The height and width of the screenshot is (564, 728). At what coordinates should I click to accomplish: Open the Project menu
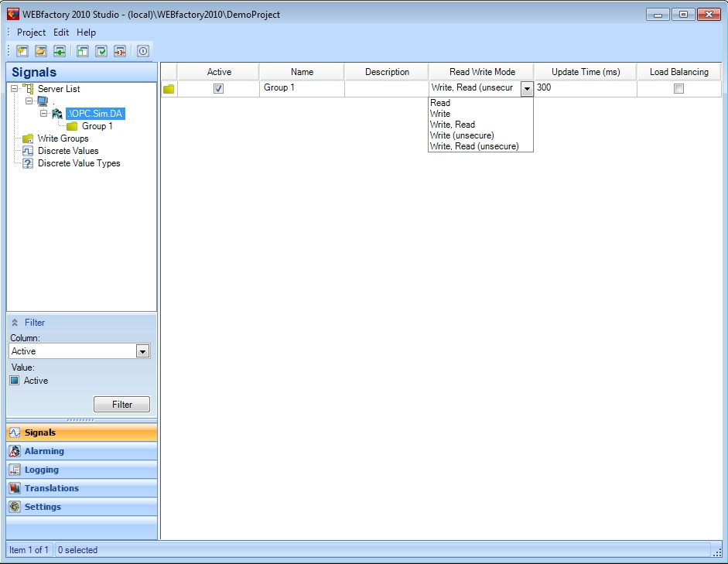pos(32,32)
